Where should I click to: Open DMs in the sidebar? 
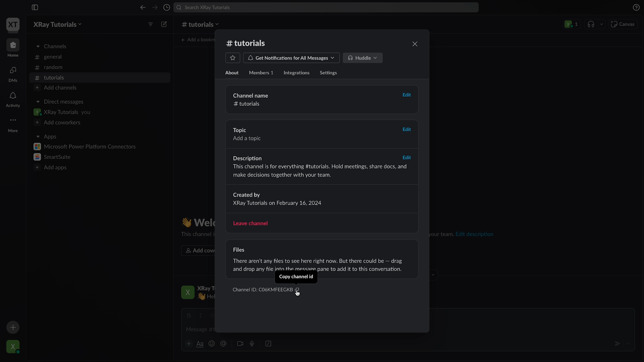[13, 74]
